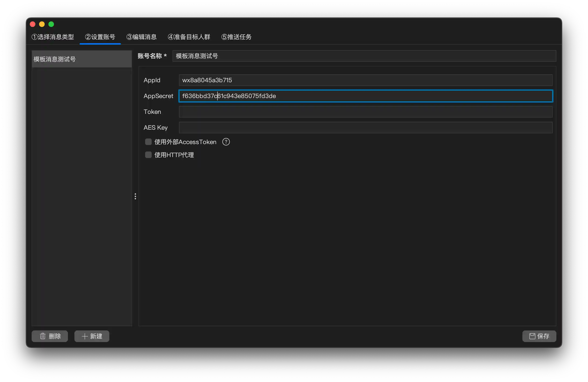
Task: Click the floppy disk icon on the 保存 button
Action: (532, 336)
